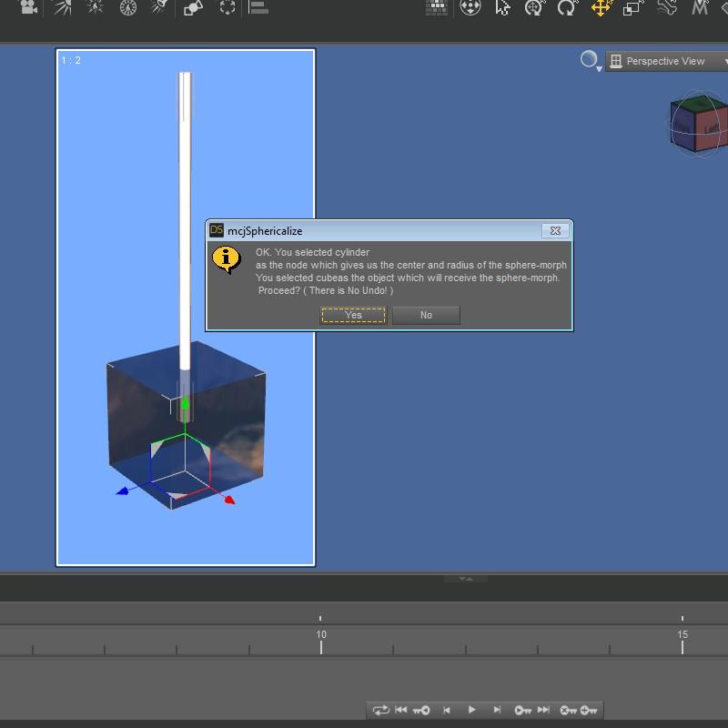Jump to the first frame

[400, 710]
